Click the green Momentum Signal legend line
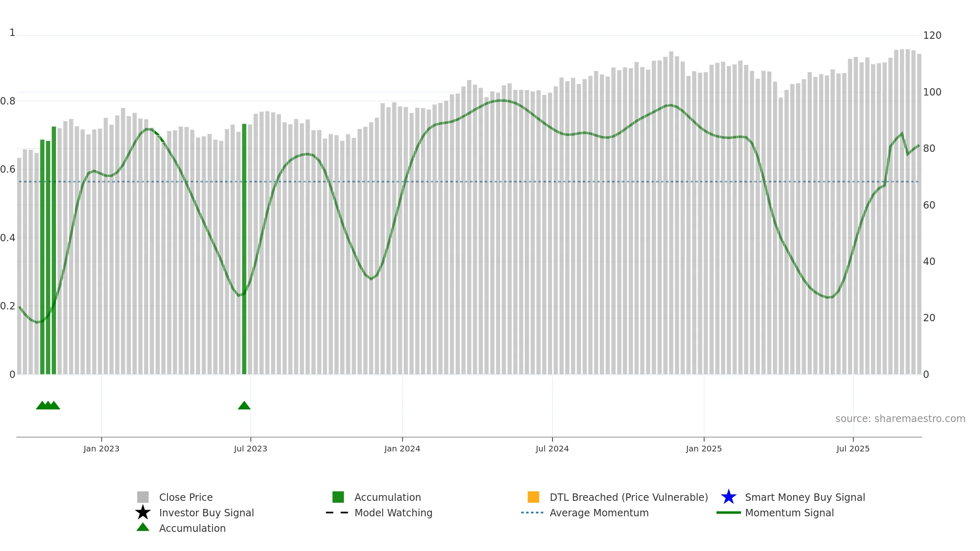 [728, 513]
